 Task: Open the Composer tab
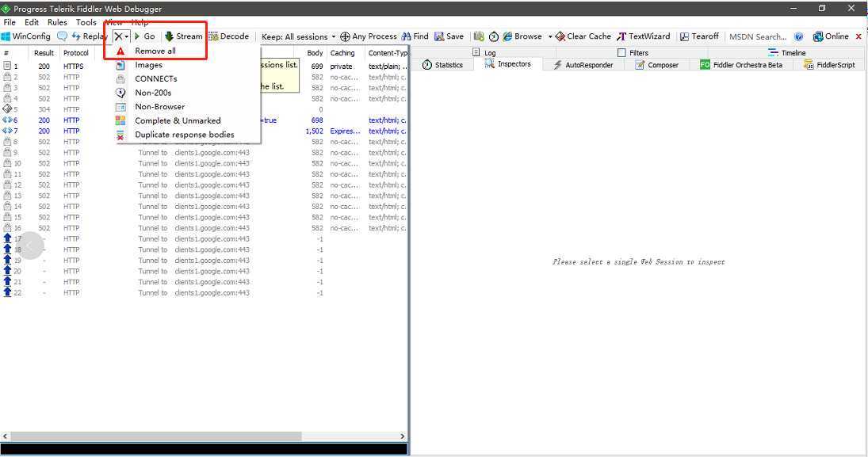click(656, 65)
